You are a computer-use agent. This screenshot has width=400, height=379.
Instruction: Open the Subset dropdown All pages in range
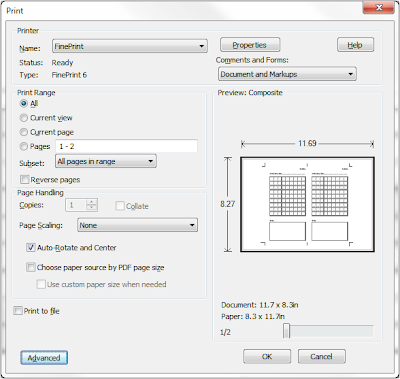[106, 161]
